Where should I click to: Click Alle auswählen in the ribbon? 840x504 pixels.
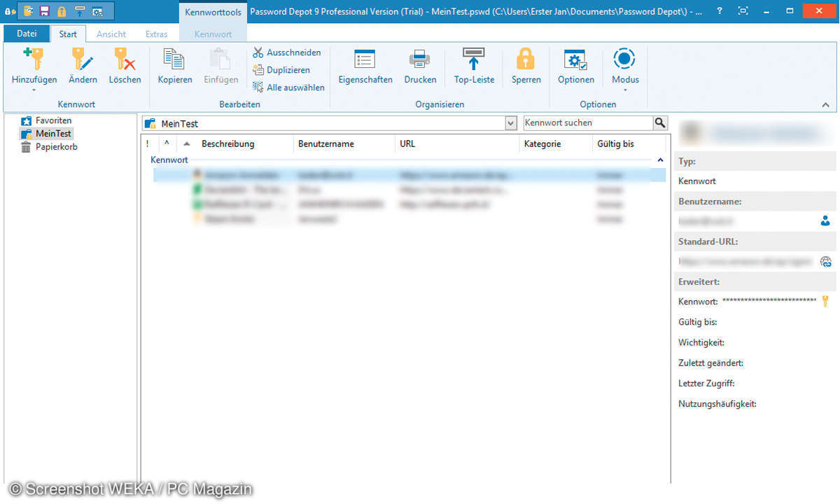coord(288,87)
